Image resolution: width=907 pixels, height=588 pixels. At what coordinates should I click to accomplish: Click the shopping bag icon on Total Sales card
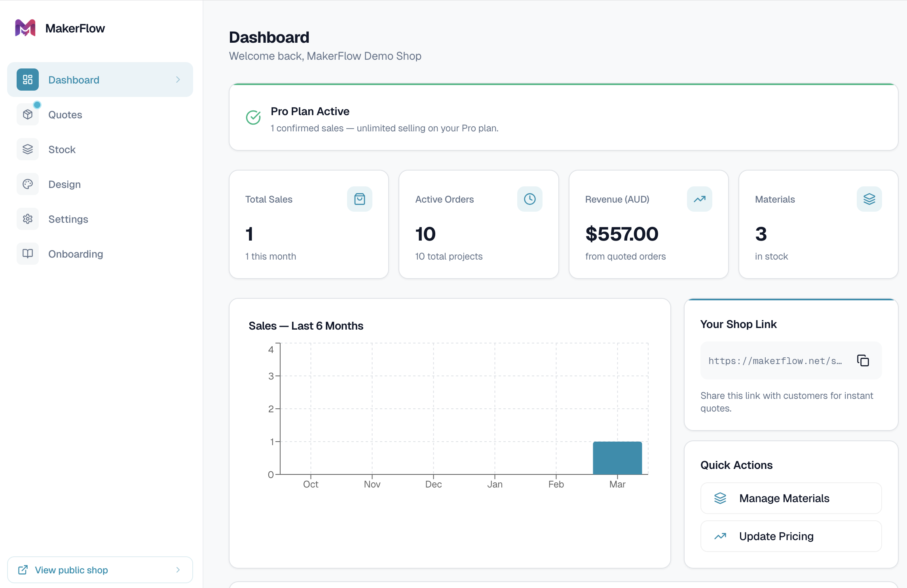click(359, 199)
